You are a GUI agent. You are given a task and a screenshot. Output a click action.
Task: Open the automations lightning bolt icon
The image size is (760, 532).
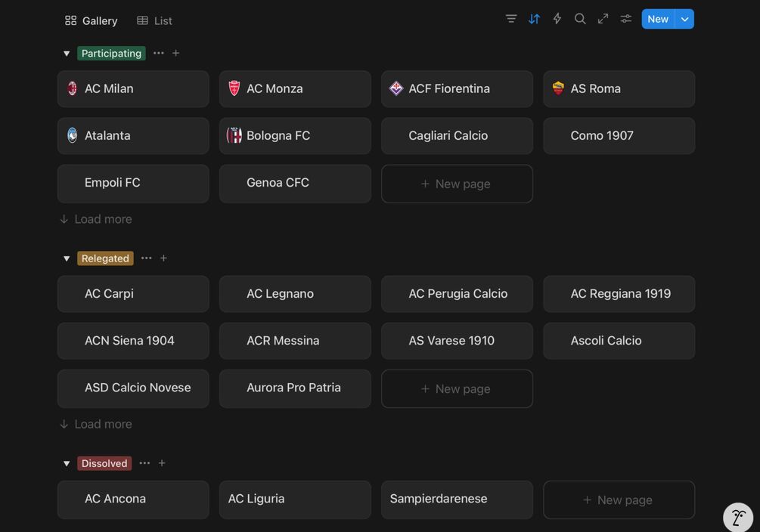point(557,19)
